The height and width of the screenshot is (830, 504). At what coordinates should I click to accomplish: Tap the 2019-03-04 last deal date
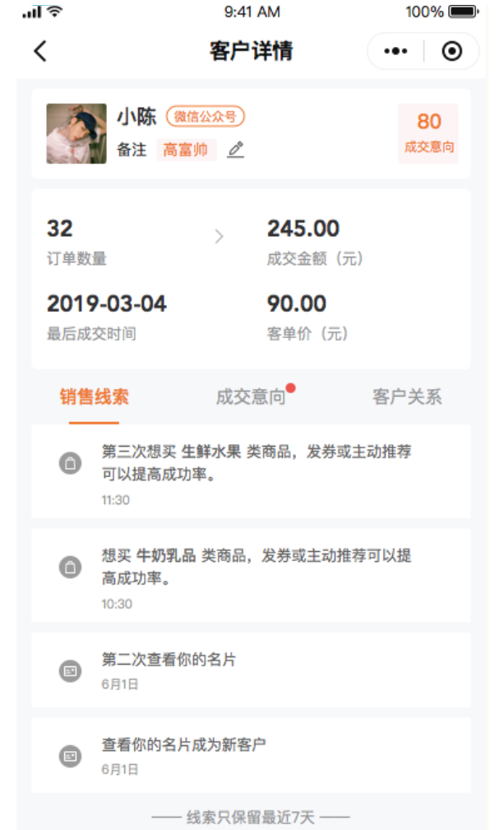pyautogui.click(x=107, y=304)
